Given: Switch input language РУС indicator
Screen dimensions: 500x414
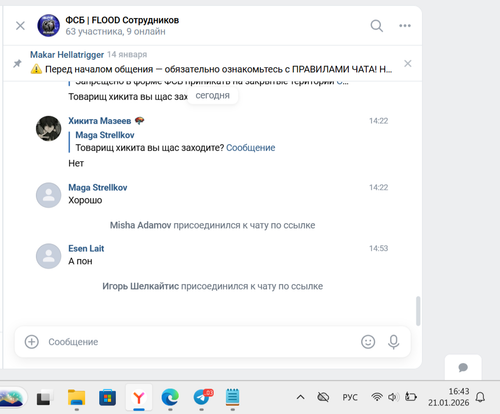Looking at the screenshot, I should coord(350,397).
